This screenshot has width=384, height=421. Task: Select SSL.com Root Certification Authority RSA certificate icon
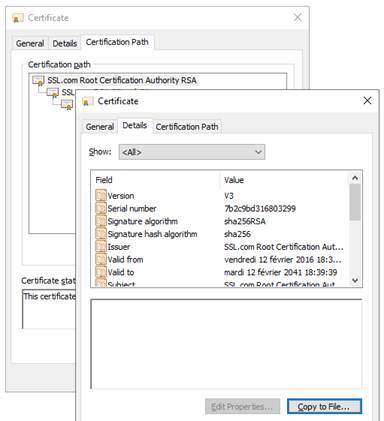coord(38,80)
